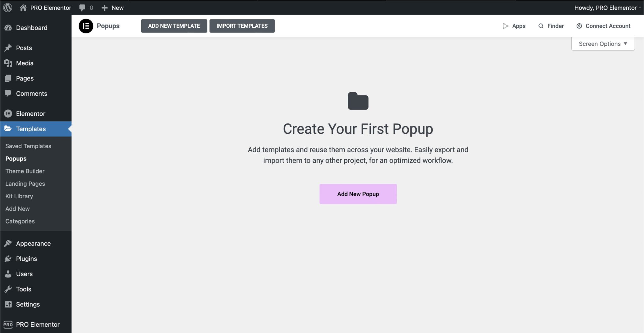644x333 pixels.
Task: Click the Apps arrow icon in top bar
Action: (506, 26)
